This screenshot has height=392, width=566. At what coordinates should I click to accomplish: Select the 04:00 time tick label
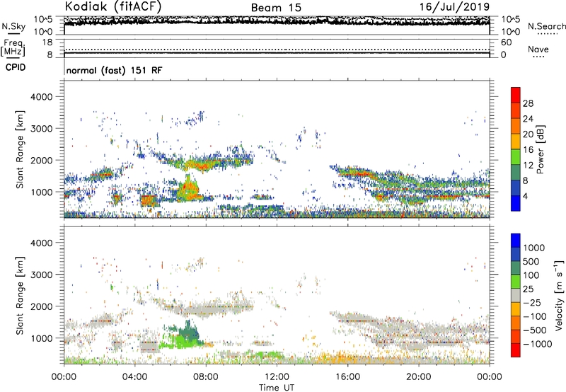click(134, 377)
